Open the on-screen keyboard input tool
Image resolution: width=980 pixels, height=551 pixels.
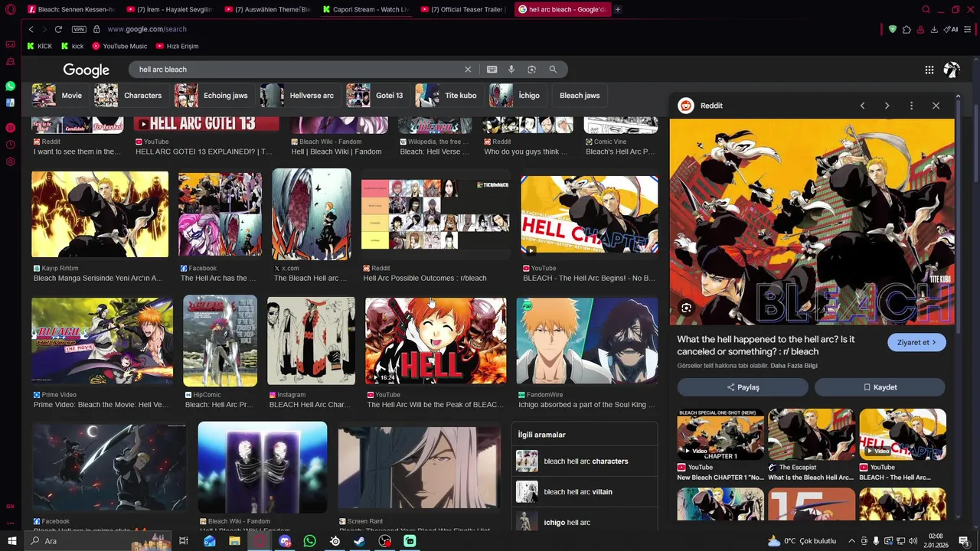tap(492, 69)
